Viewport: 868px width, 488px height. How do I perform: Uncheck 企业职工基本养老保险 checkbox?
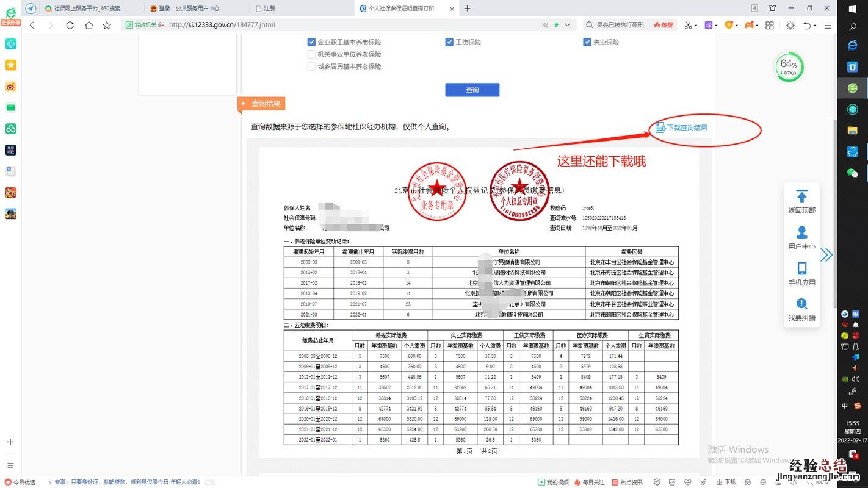tap(311, 42)
